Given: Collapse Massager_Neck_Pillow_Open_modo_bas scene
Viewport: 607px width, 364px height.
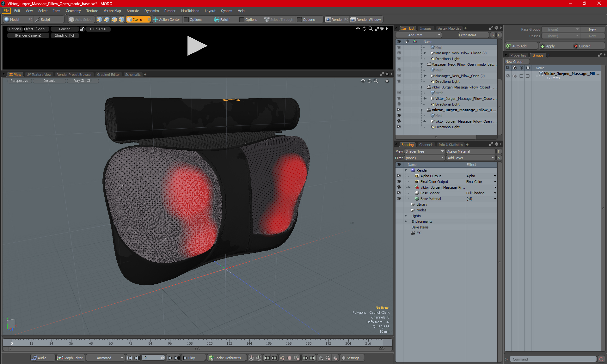Looking at the screenshot, I should [x=421, y=64].
